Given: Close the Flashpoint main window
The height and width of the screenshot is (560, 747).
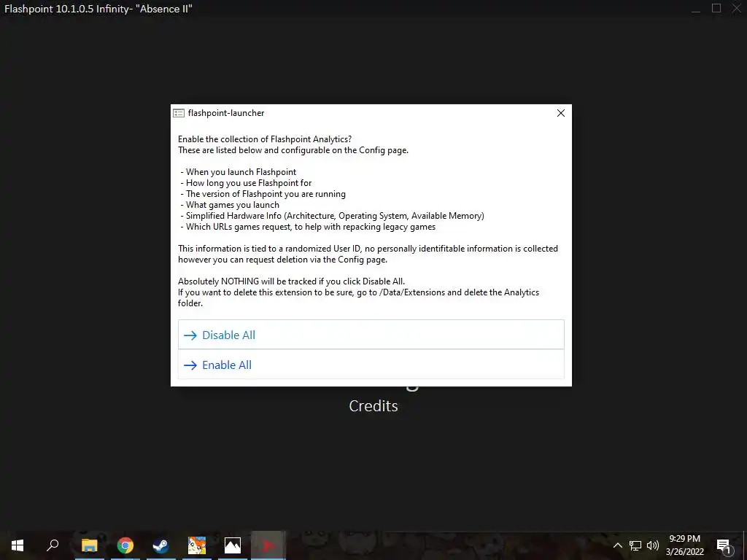Looking at the screenshot, I should [x=737, y=9].
